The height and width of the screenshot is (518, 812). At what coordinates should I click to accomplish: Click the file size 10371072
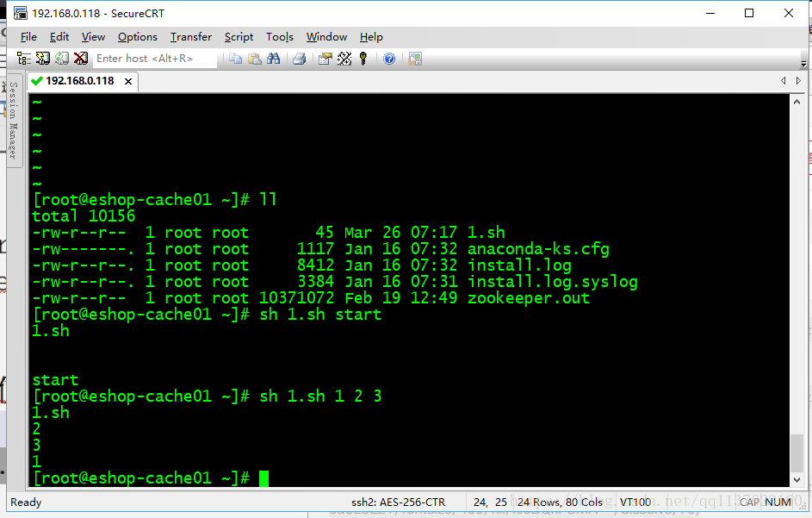296,298
